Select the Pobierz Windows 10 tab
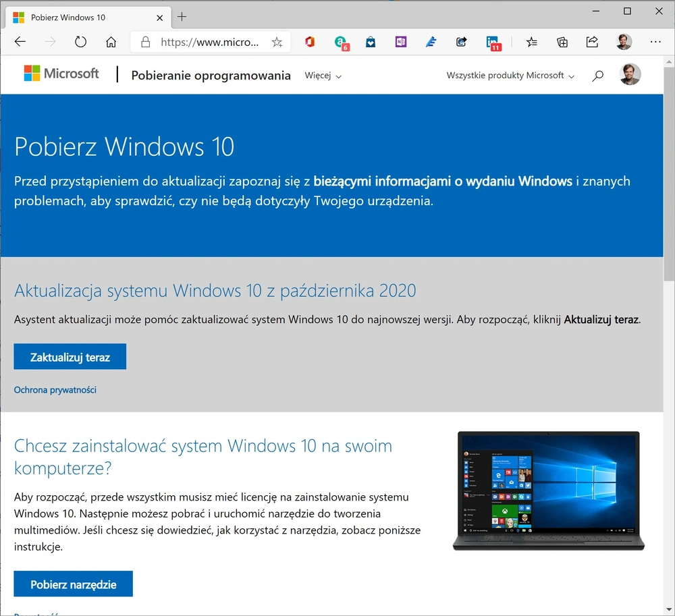The width and height of the screenshot is (675, 616). pos(88,18)
